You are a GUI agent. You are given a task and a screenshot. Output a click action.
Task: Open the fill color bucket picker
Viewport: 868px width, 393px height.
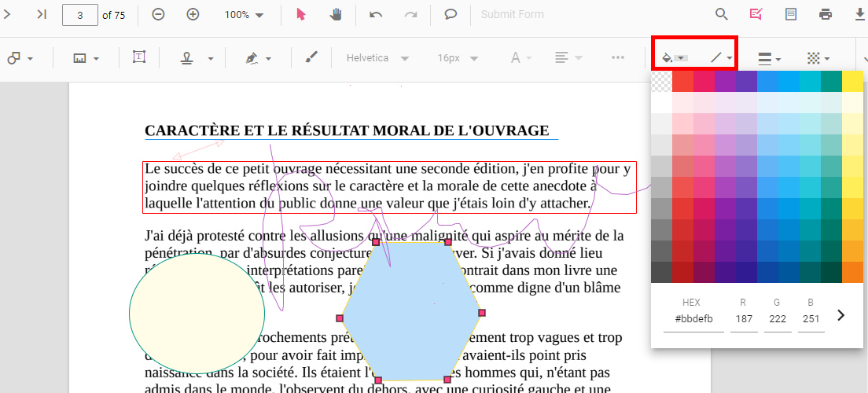pos(675,57)
